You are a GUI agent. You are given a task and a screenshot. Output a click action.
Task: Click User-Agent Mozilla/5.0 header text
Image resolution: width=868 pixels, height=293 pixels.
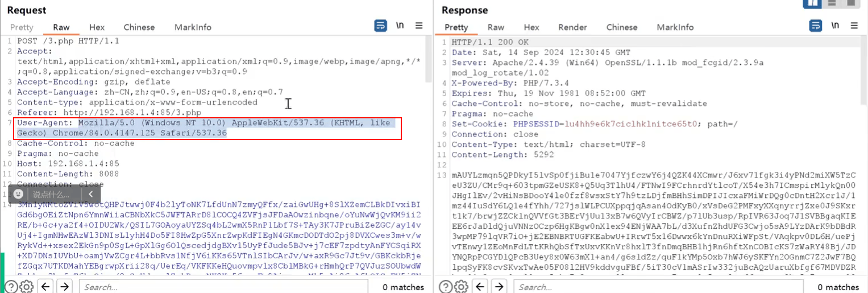(206, 128)
